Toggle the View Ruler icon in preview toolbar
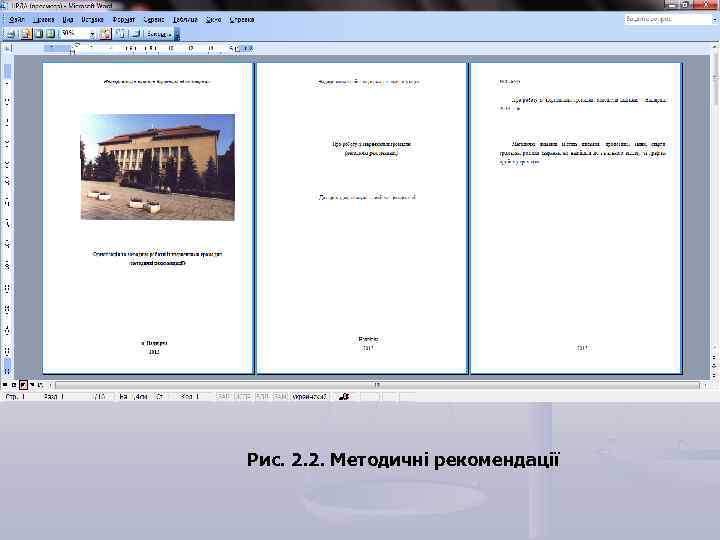Viewport: 720px width, 540px height. 106,34
